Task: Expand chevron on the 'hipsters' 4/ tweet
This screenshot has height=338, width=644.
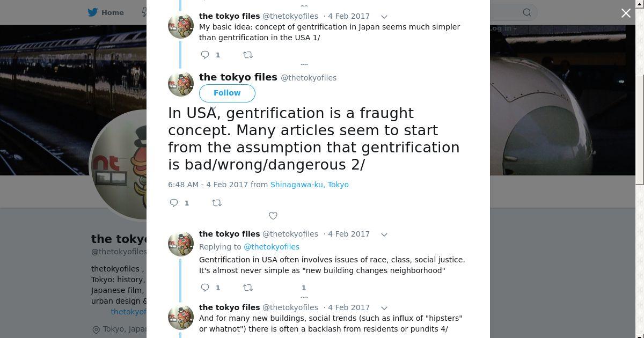Action: pos(384,308)
